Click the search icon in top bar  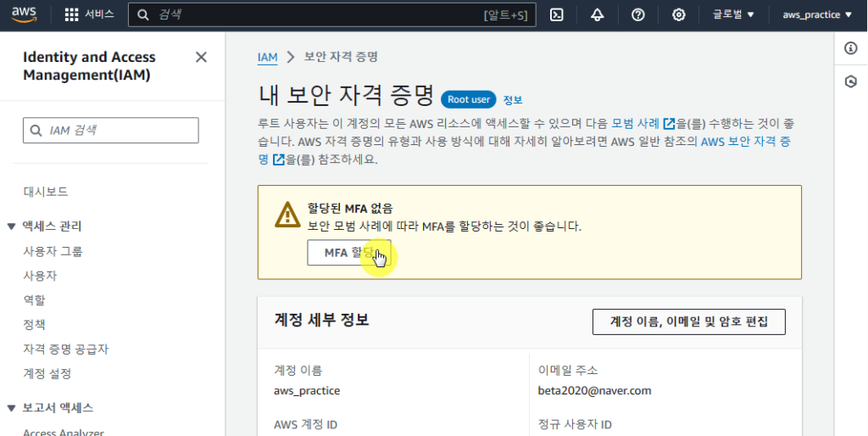(x=142, y=15)
